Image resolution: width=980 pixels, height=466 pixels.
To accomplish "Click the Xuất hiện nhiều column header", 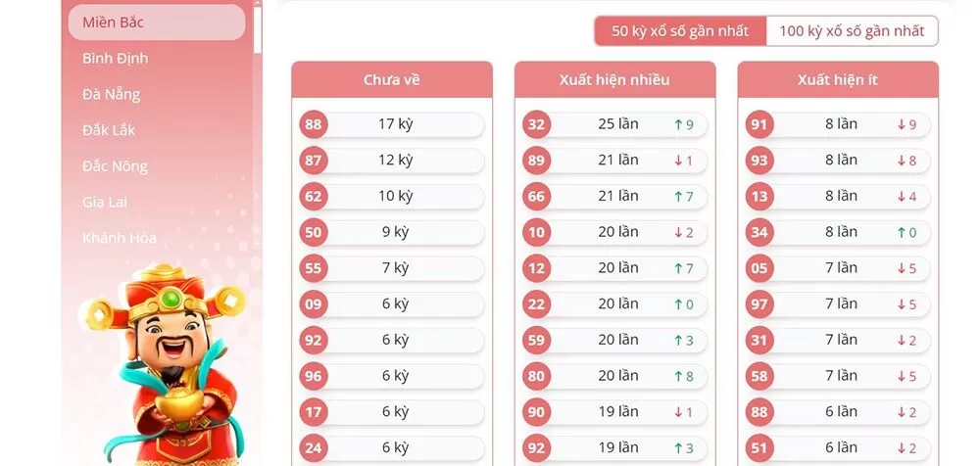I will click(x=614, y=80).
